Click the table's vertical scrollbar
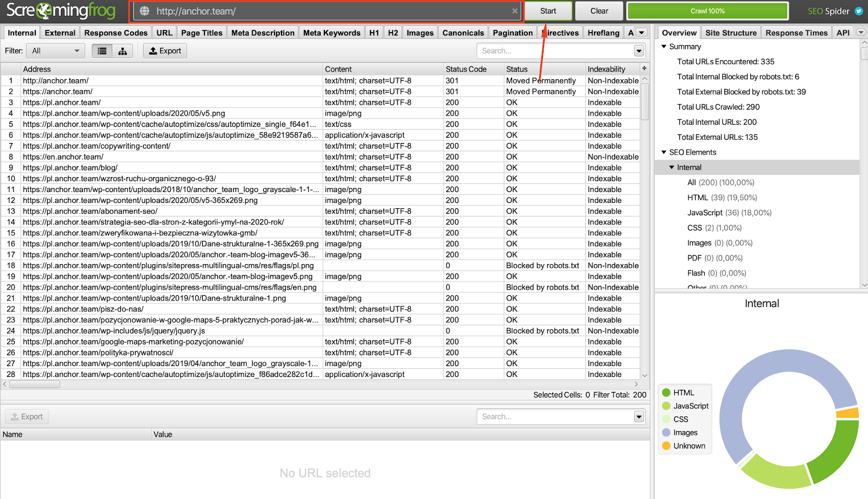Viewport: 868px width, 499px height. pos(644,101)
